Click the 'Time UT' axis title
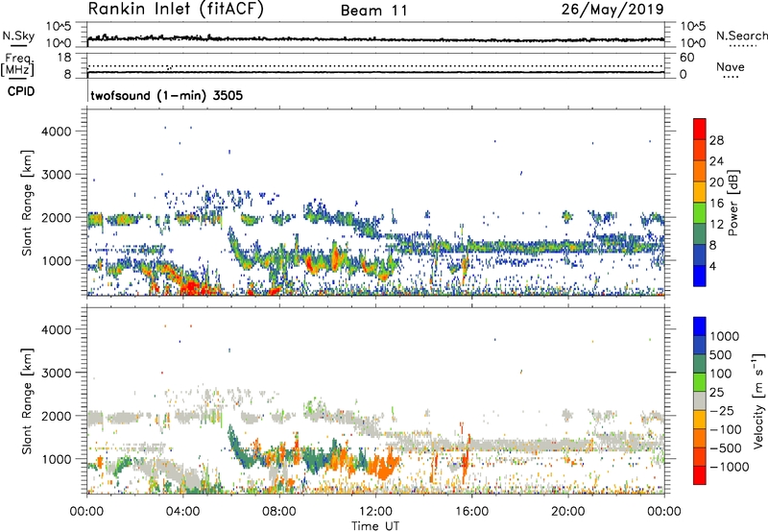Screen dimensions: 768x532 point(375,526)
